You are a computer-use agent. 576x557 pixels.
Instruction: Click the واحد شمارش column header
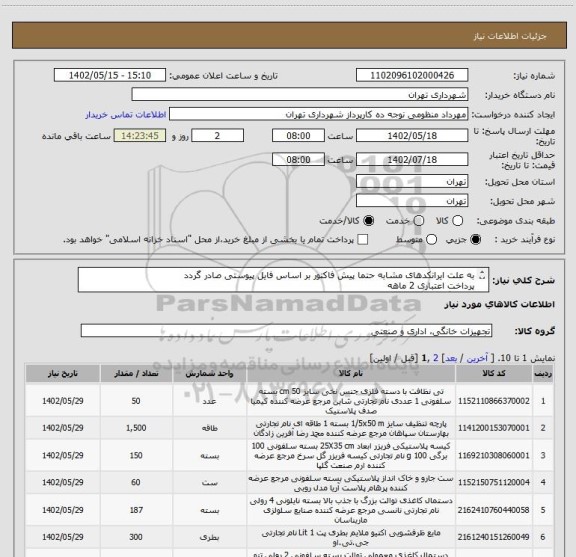click(x=209, y=374)
